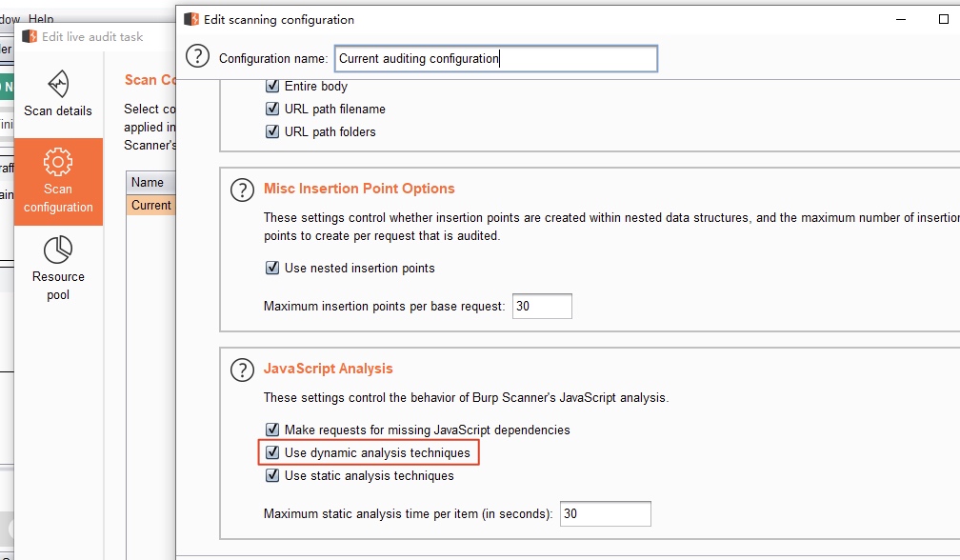Uncheck Entire body insertion point
Image resolution: width=960 pixels, height=560 pixels.
pyautogui.click(x=272, y=86)
